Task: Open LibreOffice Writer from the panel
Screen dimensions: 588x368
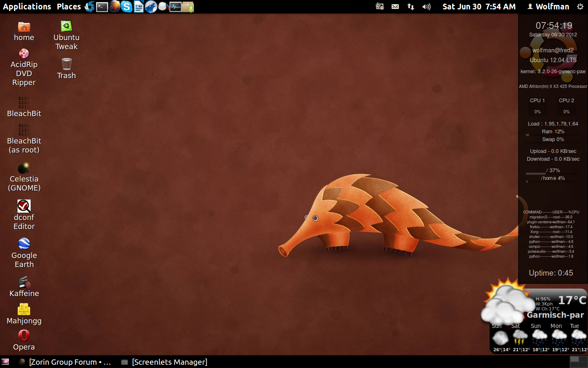Action: [139, 7]
